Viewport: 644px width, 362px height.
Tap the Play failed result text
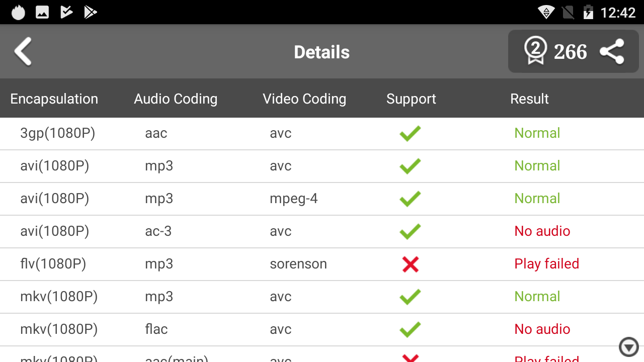546,264
